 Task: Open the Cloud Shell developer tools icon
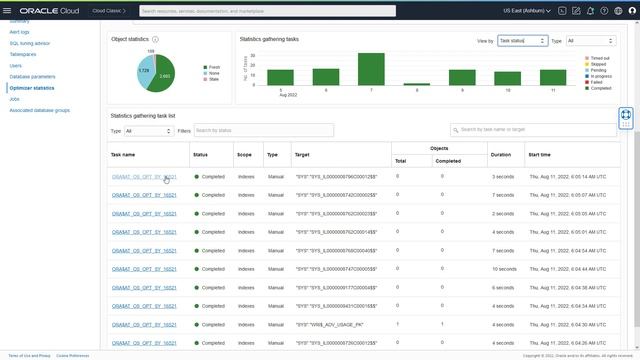(562, 11)
